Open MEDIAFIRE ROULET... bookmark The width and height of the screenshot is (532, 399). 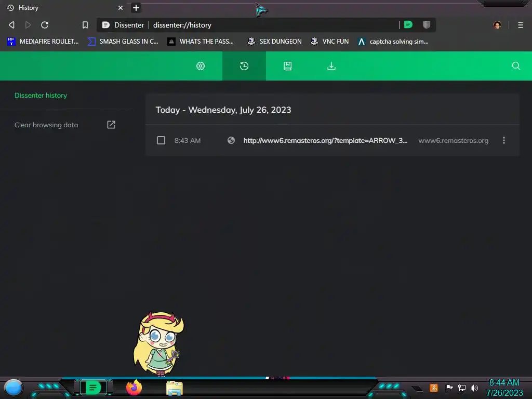pos(43,42)
